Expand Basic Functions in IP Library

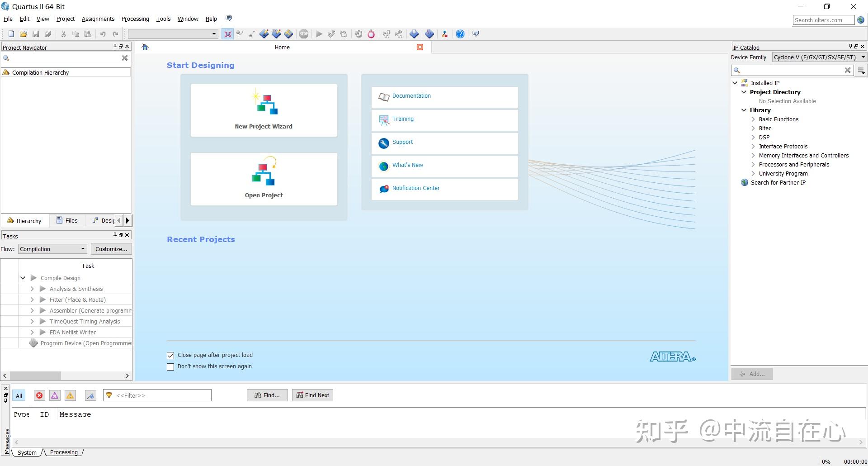(x=753, y=119)
